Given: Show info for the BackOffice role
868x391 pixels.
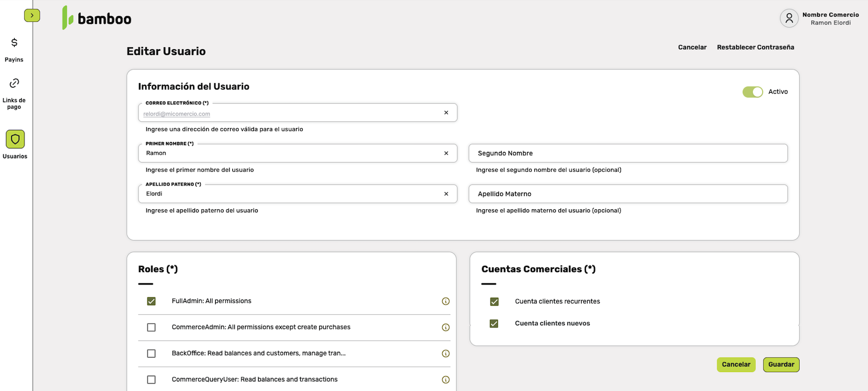Looking at the screenshot, I should coord(445,353).
